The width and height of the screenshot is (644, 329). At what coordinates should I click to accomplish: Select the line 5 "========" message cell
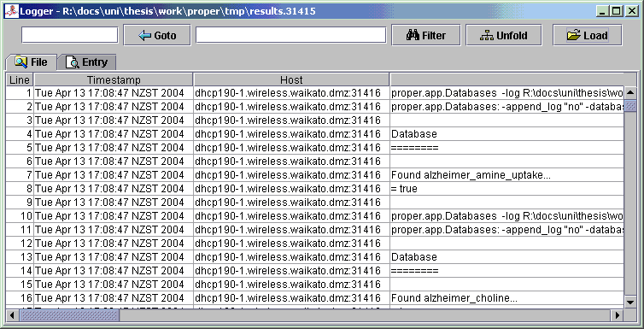[506, 148]
